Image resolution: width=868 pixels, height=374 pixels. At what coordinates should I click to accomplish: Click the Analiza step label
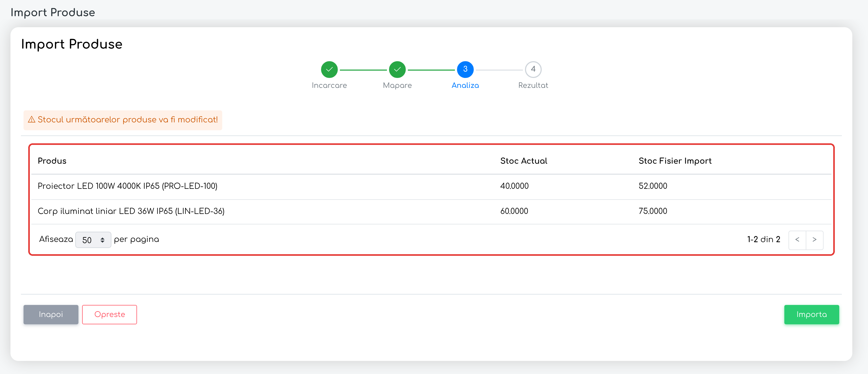[x=465, y=85]
